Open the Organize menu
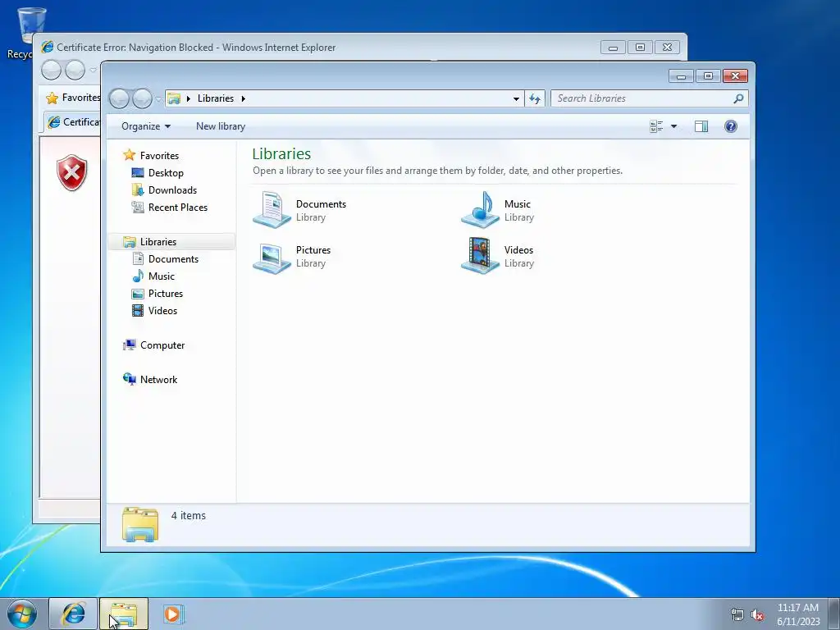 [x=146, y=126]
